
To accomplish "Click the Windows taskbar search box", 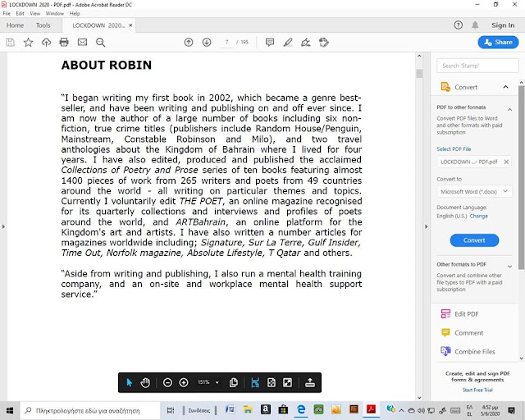I will (x=90, y=410).
